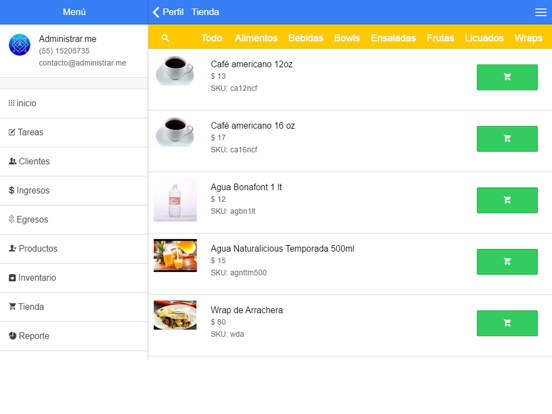
Task: Click the 'Café americano 12oz' product name
Action: [x=251, y=64]
